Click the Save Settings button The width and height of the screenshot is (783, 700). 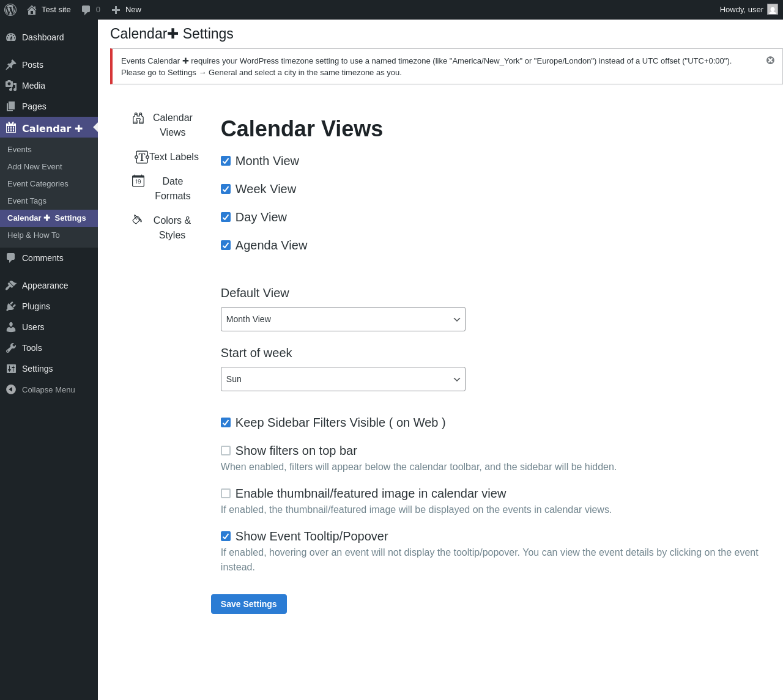pyautogui.click(x=249, y=604)
